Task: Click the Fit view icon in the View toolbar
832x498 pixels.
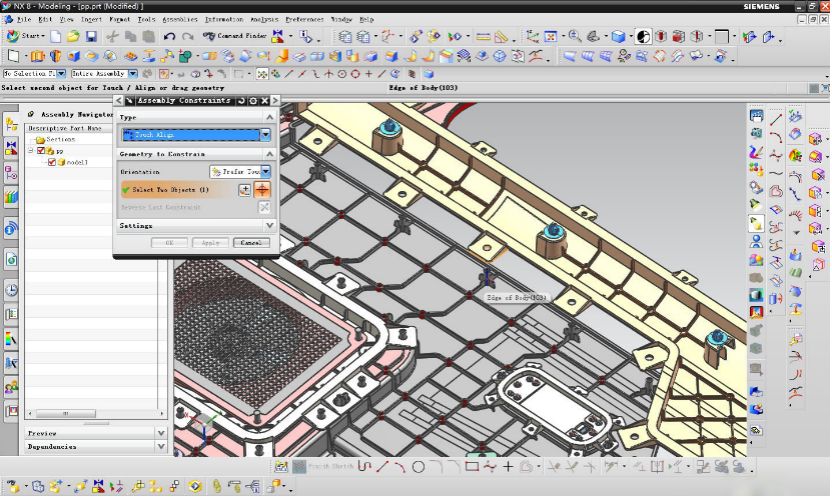Action: 551,37
